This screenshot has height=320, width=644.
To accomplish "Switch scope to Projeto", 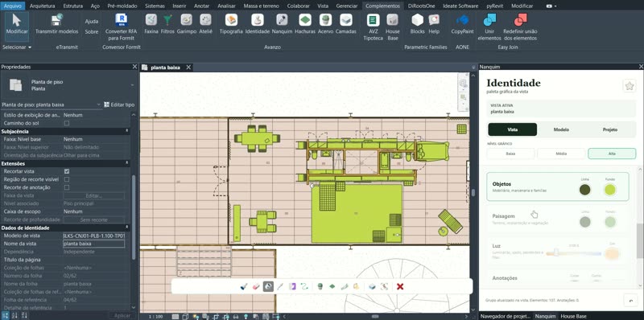I will [x=610, y=129].
